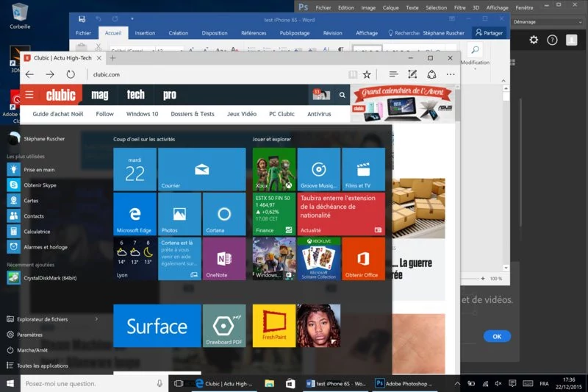Open the Surface tile

(157, 326)
